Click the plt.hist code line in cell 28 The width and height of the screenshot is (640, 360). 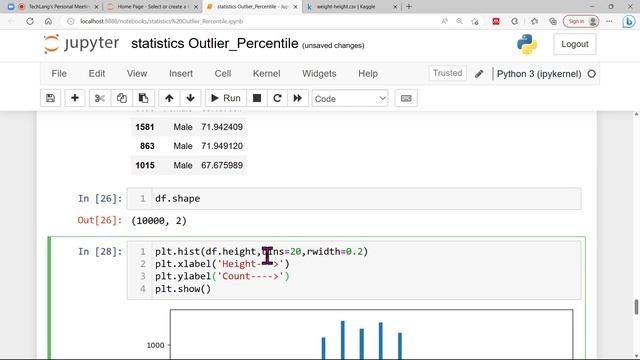click(261, 251)
